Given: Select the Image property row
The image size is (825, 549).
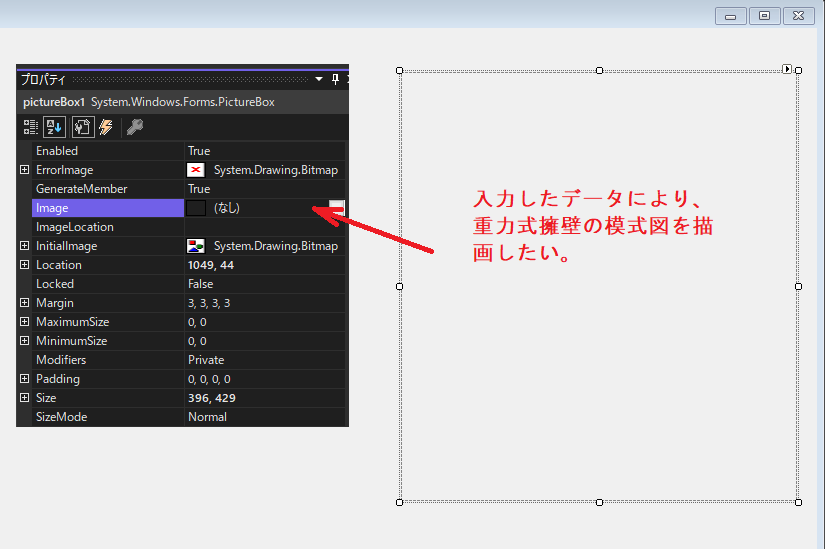Looking at the screenshot, I should [x=188, y=208].
